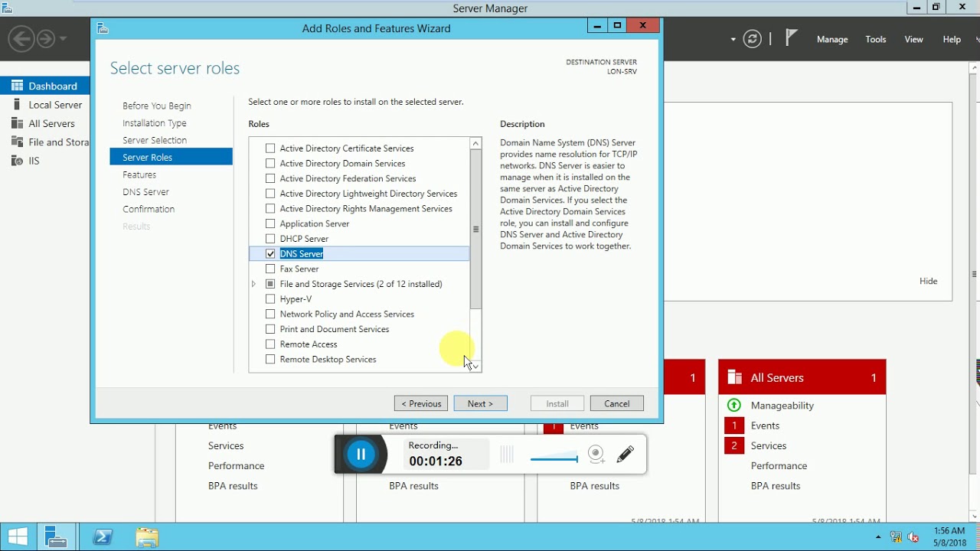Click the roles list scroll-up arrow
Screen dimensions: 980x551
tap(475, 143)
